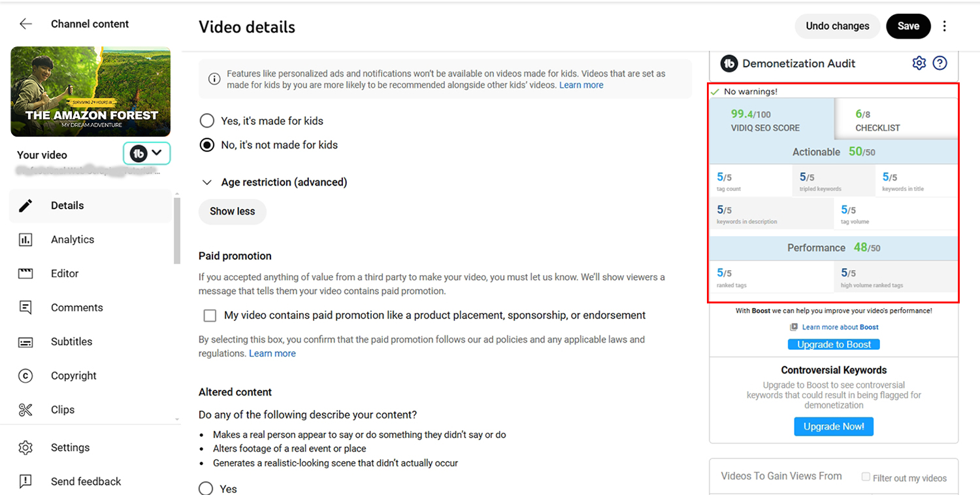Screen dimensions: 980x495
Task: Go to Subtitles in the sidebar
Action: (91, 341)
